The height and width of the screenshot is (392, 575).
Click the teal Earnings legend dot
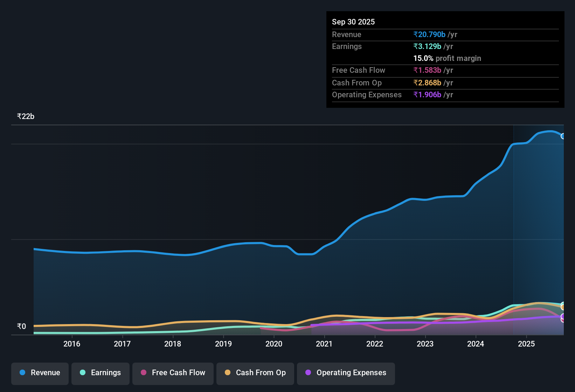pyautogui.click(x=83, y=373)
